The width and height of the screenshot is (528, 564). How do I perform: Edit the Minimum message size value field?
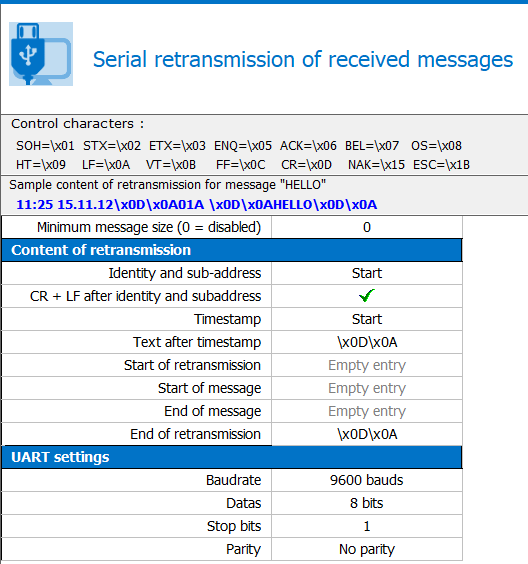click(x=367, y=227)
